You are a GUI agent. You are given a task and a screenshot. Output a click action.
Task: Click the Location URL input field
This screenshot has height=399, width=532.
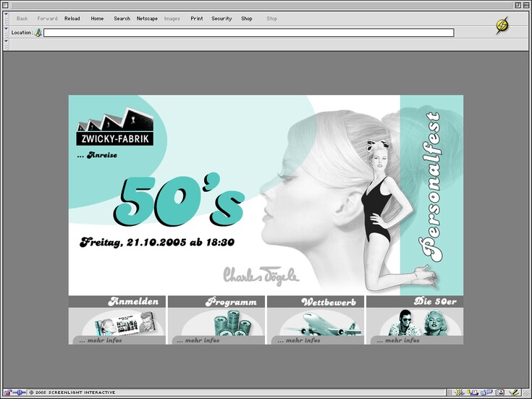click(x=249, y=33)
